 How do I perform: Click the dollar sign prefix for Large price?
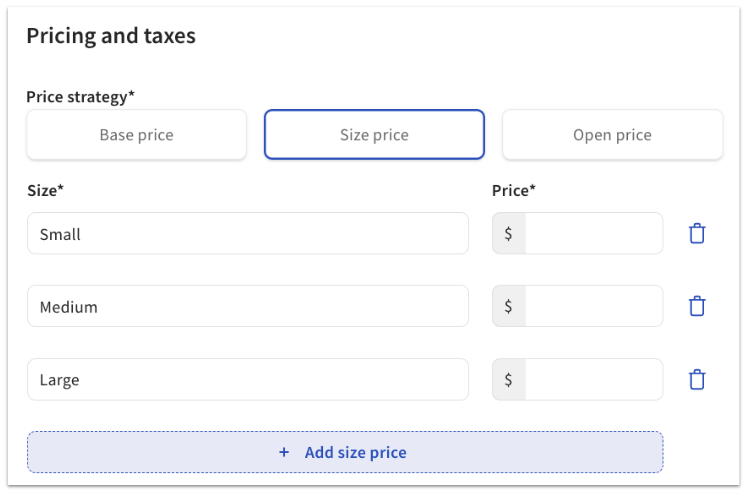508,380
